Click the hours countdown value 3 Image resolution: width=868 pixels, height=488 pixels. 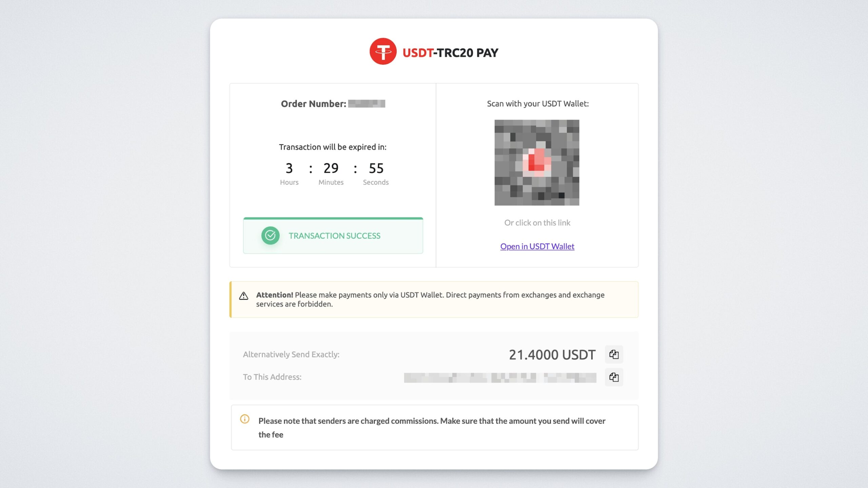[x=289, y=168]
